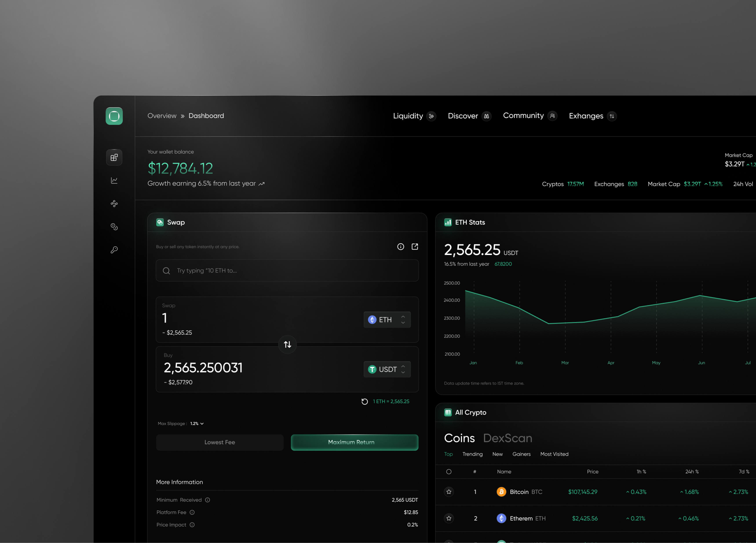
Task: Select the swap arrows sidebar icon
Action: tap(114, 204)
